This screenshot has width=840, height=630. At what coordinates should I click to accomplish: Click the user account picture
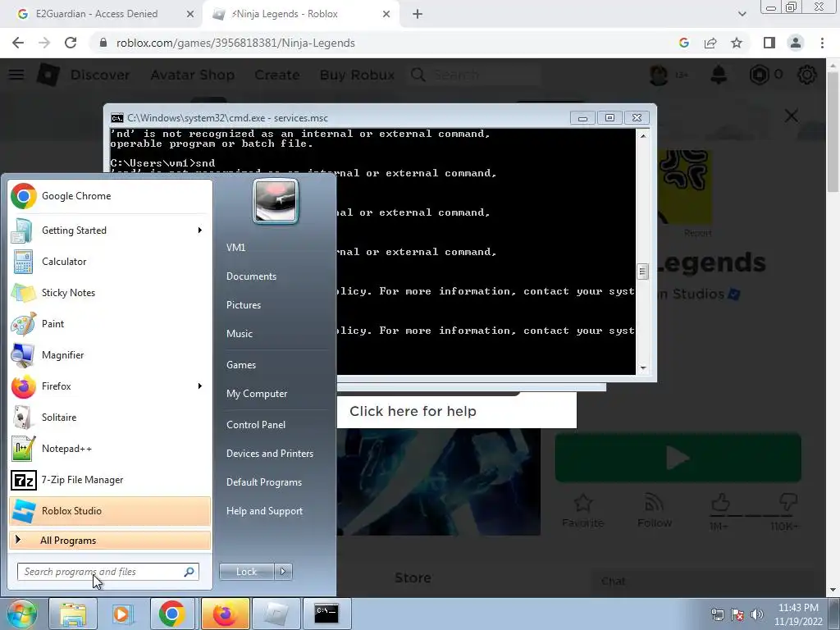pos(276,202)
